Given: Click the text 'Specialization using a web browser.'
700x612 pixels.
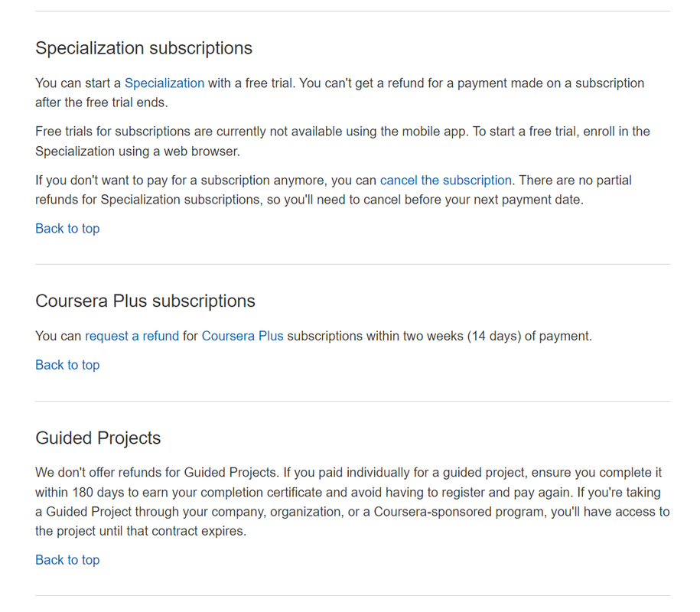Looking at the screenshot, I should click(138, 151).
